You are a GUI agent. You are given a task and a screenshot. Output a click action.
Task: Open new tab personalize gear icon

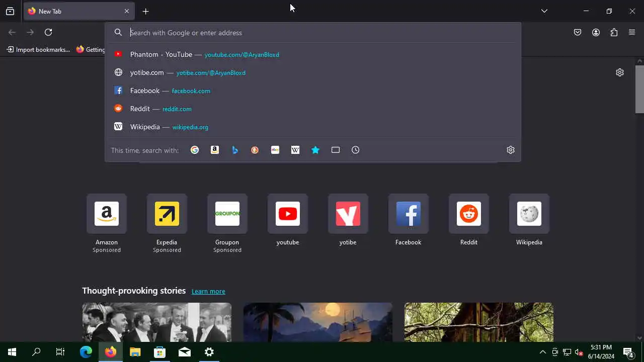(x=620, y=72)
